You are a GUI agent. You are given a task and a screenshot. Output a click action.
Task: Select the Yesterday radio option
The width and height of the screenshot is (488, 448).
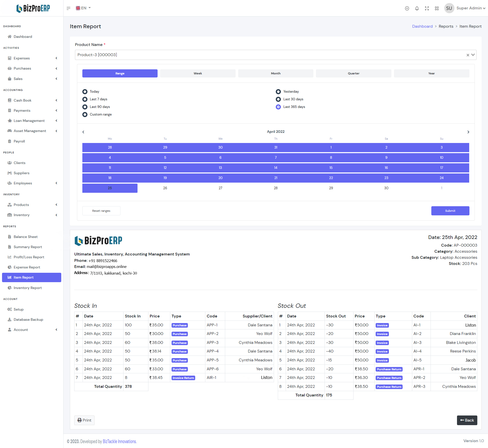click(x=278, y=92)
